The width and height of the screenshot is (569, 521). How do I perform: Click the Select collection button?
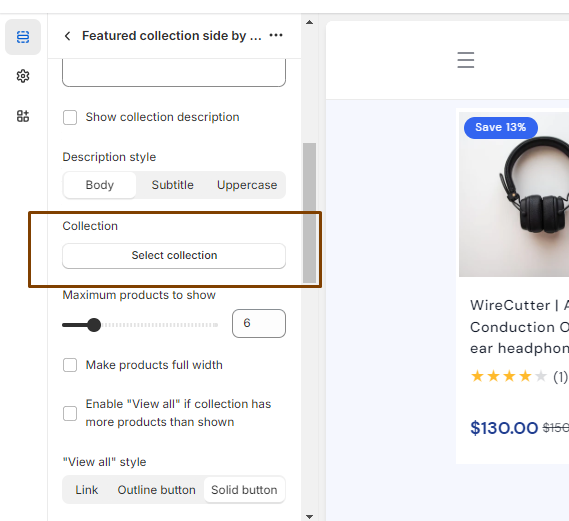coord(174,256)
